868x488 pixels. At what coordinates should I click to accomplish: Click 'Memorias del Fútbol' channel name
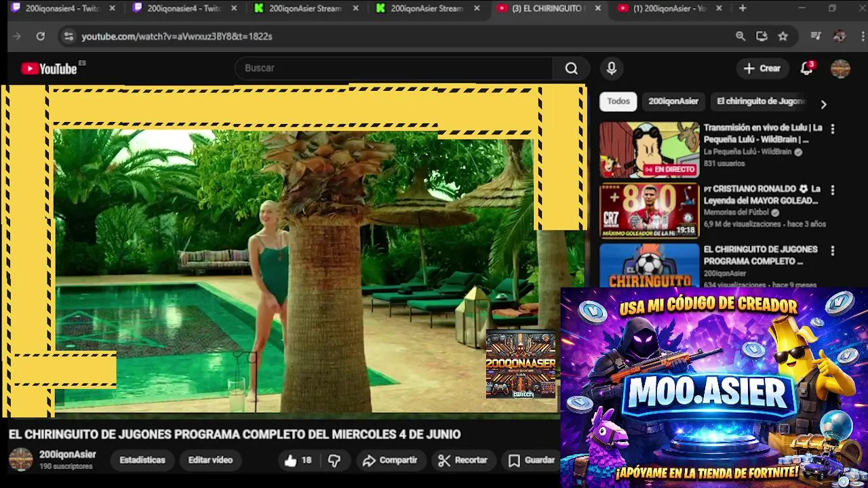[736, 213]
